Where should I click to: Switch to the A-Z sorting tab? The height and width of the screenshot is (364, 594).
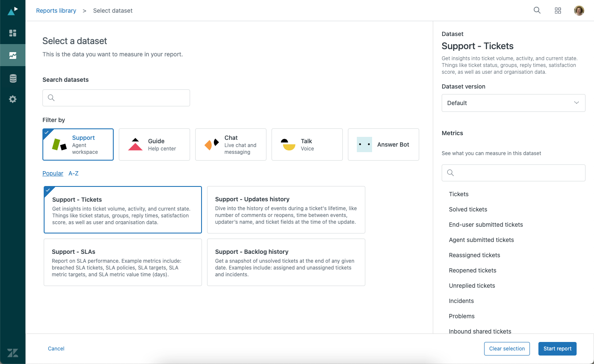(x=73, y=173)
